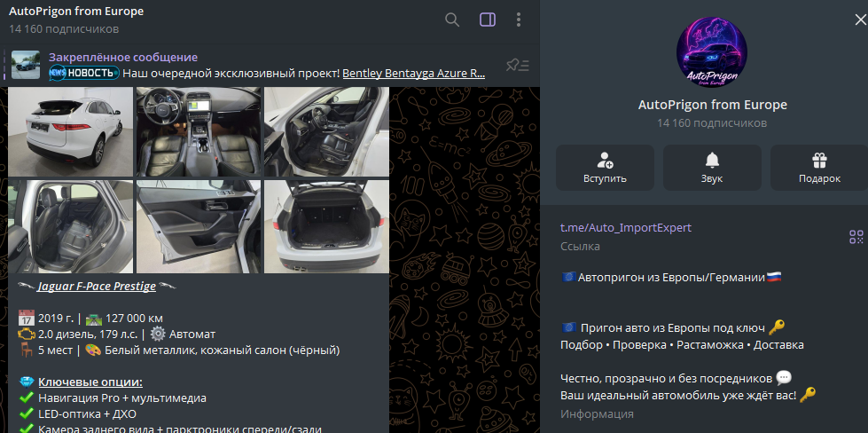Show the channel QR code icon

(x=856, y=237)
